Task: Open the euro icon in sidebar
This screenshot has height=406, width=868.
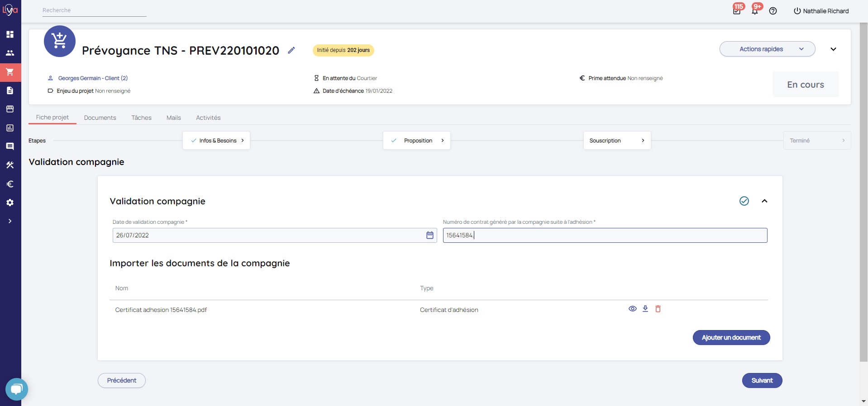Action: pyautogui.click(x=10, y=184)
